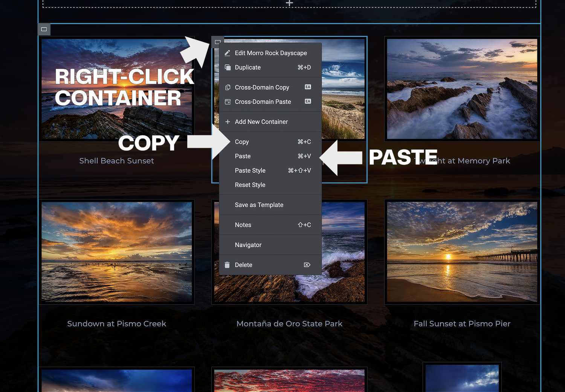Click the Cross-Domain Paste icon
This screenshot has width=565, height=392.
point(228,102)
